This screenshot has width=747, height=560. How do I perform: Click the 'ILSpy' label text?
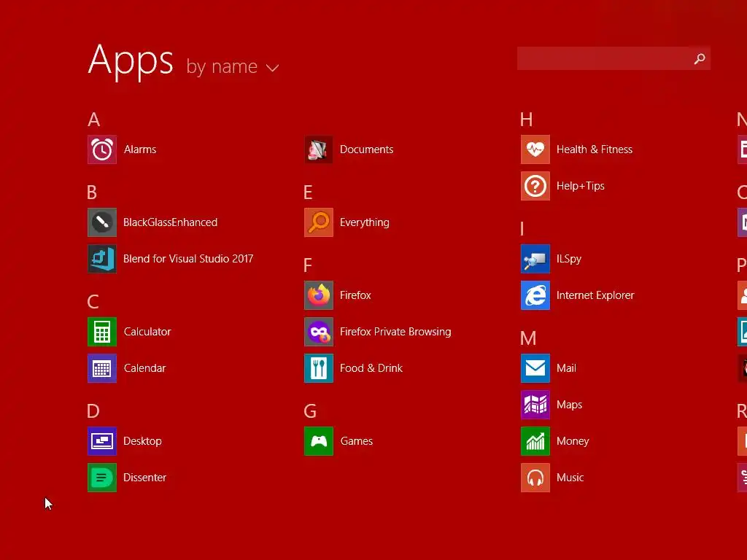click(569, 259)
